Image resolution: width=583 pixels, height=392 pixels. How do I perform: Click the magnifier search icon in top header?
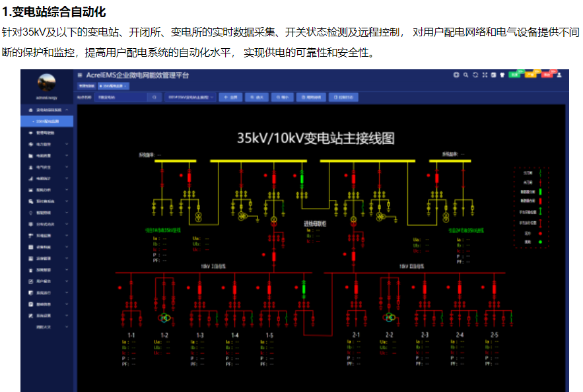[x=465, y=75]
